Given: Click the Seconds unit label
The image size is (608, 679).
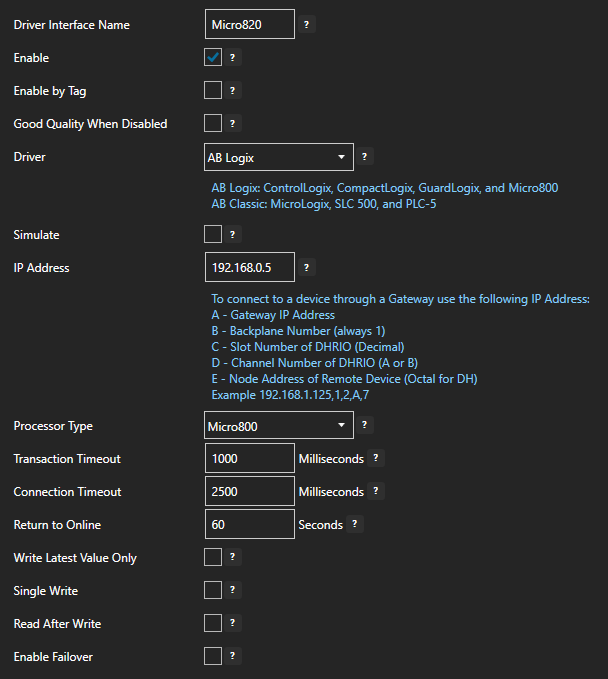Looking at the screenshot, I should (x=320, y=525).
